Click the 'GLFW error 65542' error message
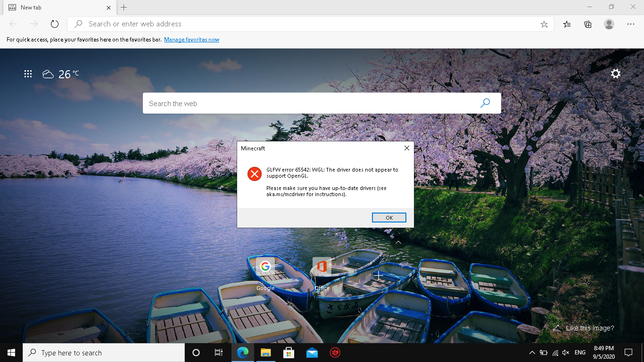 (332, 173)
